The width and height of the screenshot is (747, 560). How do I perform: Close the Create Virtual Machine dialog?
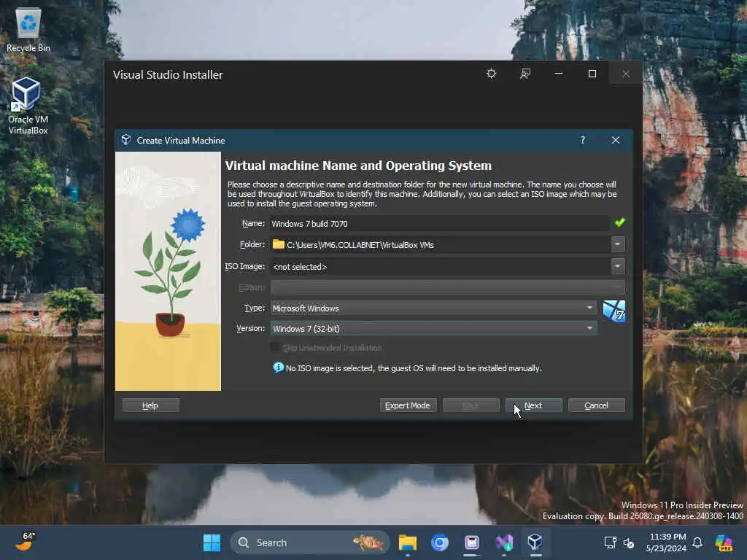pyautogui.click(x=616, y=140)
